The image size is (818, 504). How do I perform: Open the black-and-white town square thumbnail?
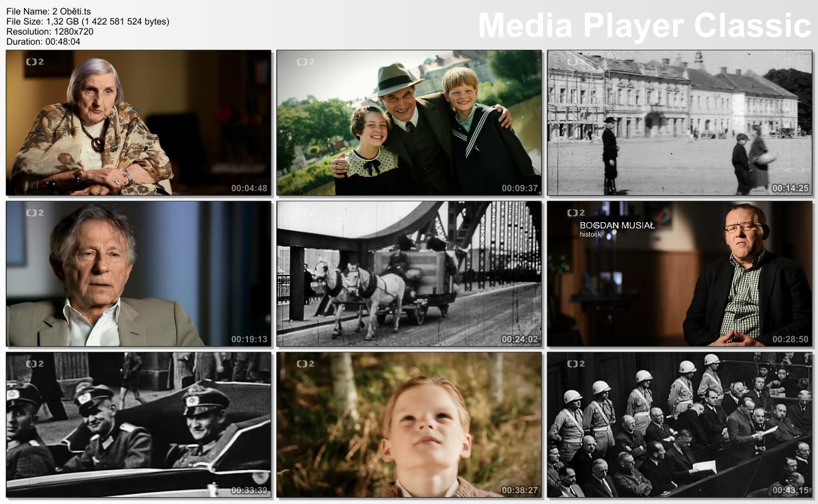click(679, 123)
